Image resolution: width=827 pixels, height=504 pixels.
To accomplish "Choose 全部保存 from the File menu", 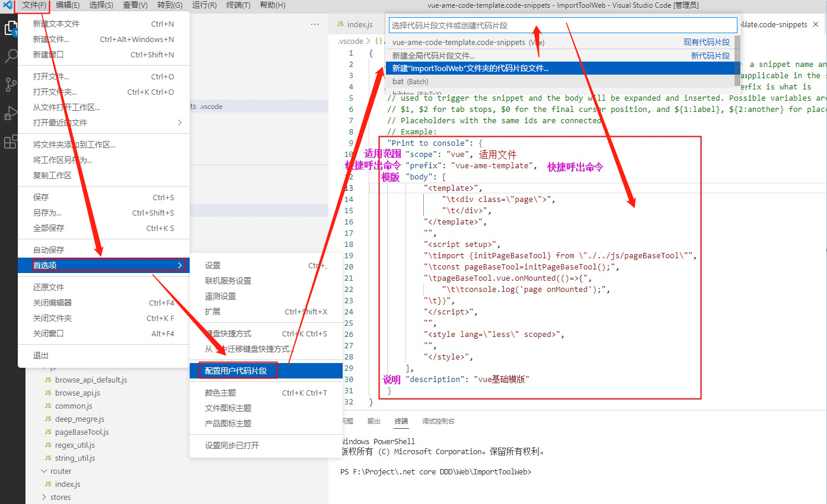I will [104, 229].
